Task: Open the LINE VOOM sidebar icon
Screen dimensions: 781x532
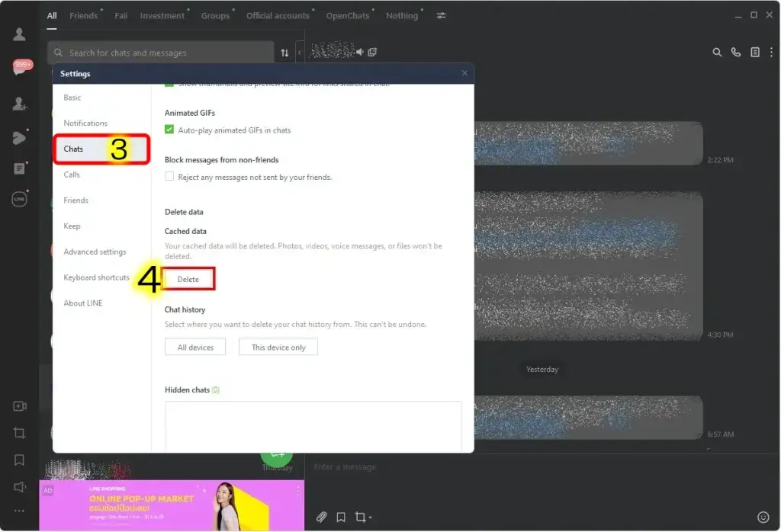Action: click(x=19, y=137)
